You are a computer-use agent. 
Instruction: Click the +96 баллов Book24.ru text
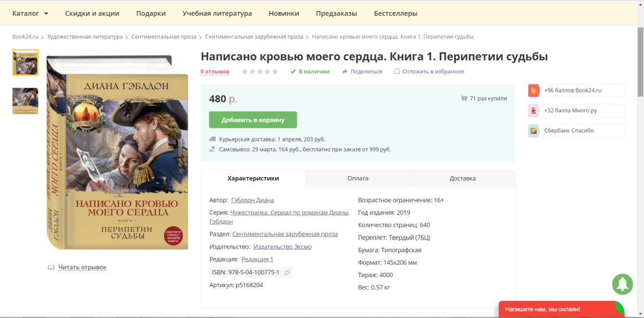[573, 91]
